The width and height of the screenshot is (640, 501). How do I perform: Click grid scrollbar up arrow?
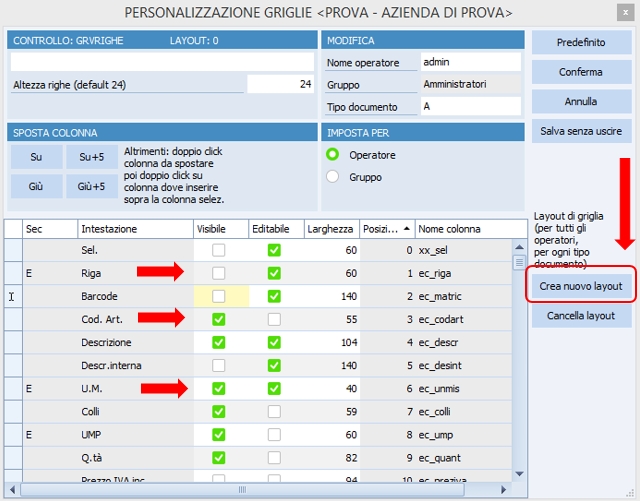click(519, 247)
